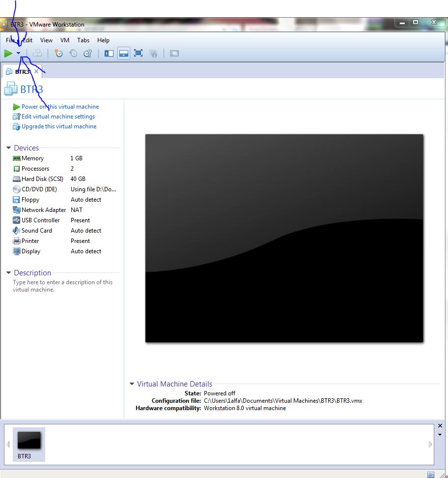Screen dimensions: 448x478
Task: Open the thumbnail bar options dropdown arrow
Action: [440, 435]
